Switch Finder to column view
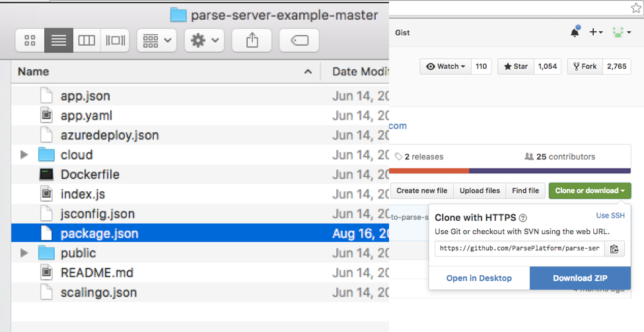The width and height of the screenshot is (644, 332). [x=87, y=40]
